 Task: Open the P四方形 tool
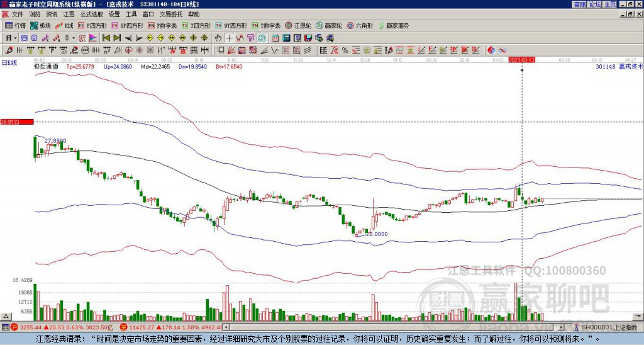tap(92, 25)
